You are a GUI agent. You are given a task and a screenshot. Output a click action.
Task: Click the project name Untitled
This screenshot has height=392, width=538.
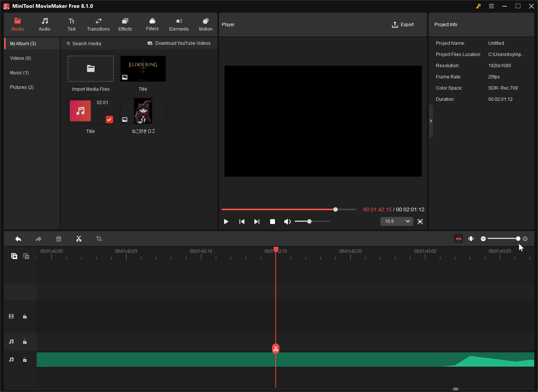point(496,43)
